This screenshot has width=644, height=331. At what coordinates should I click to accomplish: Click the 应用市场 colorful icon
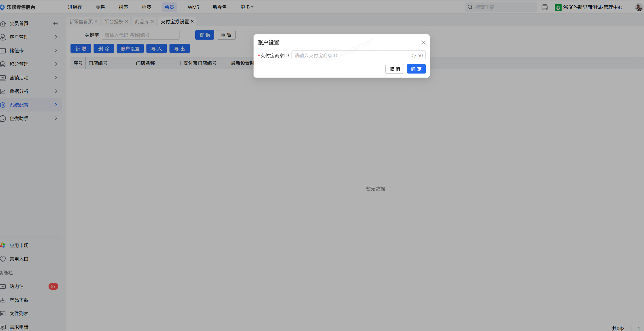[x=3, y=245]
